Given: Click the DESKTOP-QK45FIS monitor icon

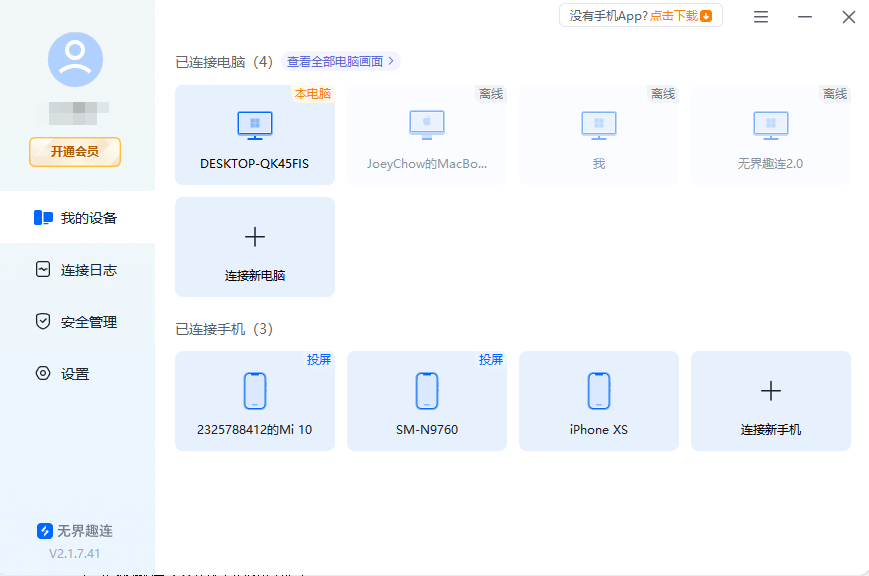Looking at the screenshot, I should [254, 124].
